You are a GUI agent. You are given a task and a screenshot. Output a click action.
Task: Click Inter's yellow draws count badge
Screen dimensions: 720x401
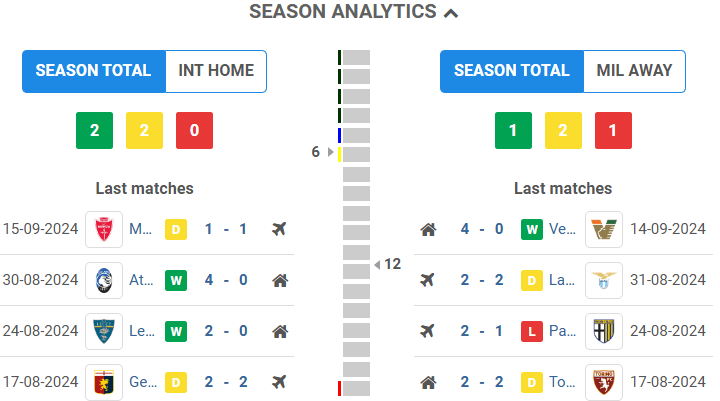click(x=144, y=130)
